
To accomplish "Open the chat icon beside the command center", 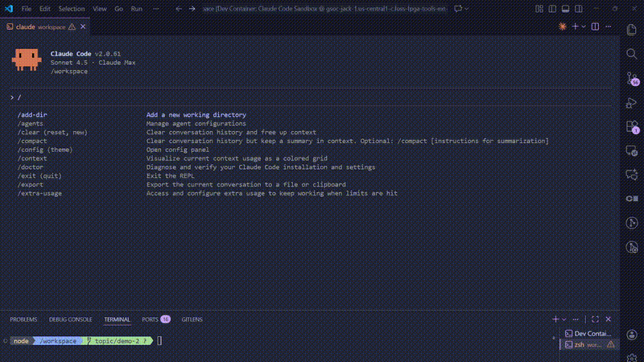I will point(458,9).
